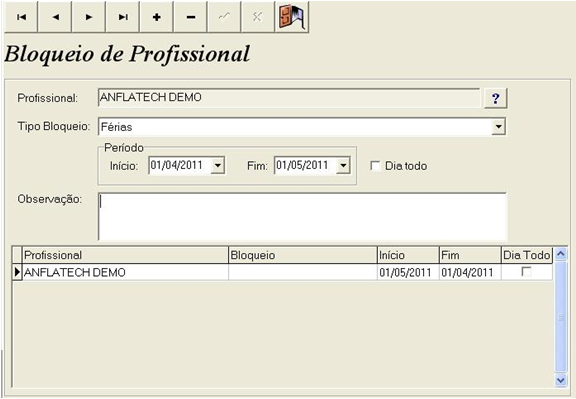Add new record with plus icon

157,17
